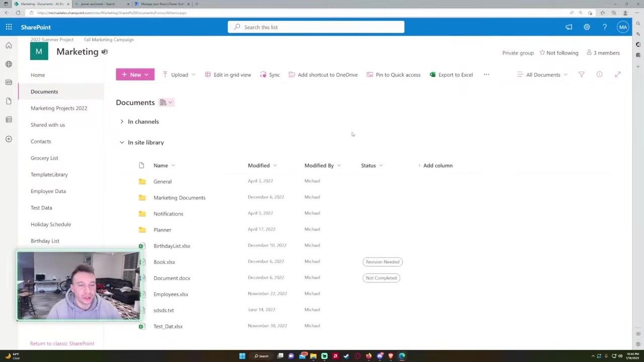The width and height of the screenshot is (644, 362).
Task: Open the more commands ellipsis
Action: click(x=486, y=74)
